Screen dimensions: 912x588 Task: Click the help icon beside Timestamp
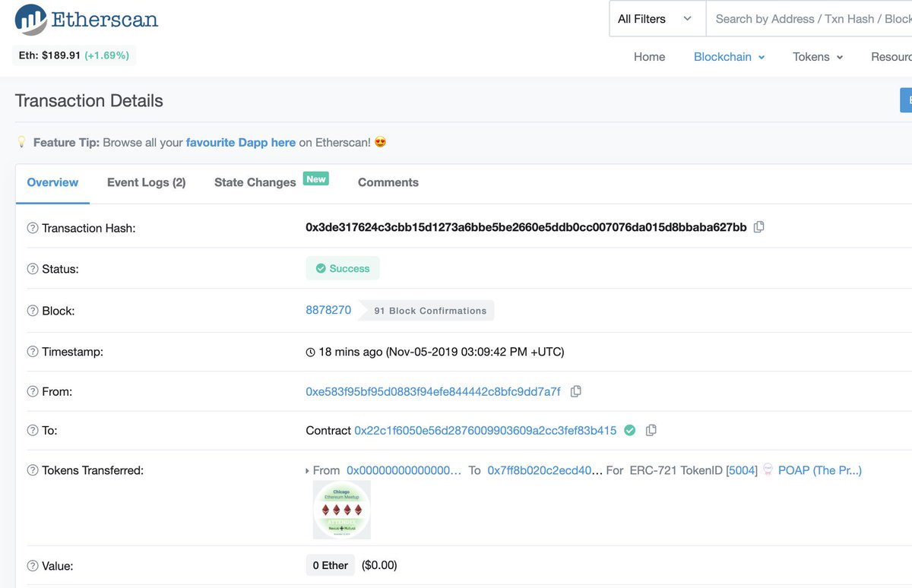33,352
